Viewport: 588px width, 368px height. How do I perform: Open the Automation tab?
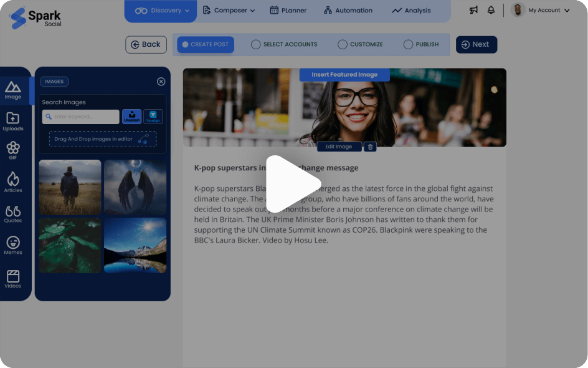point(348,11)
